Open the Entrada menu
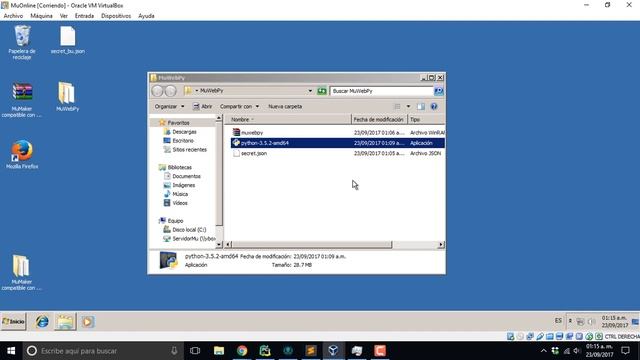This screenshot has height=360, width=640. coord(84,16)
